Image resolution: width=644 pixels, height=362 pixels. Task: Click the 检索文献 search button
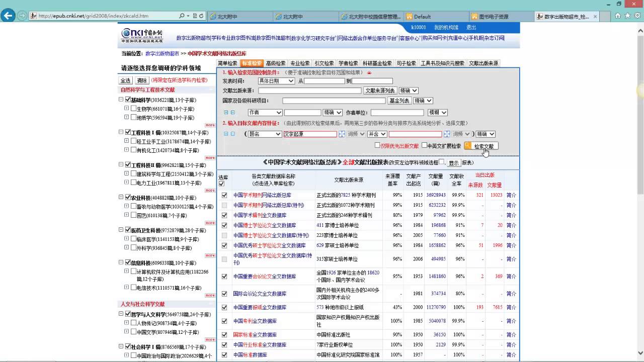click(481, 146)
